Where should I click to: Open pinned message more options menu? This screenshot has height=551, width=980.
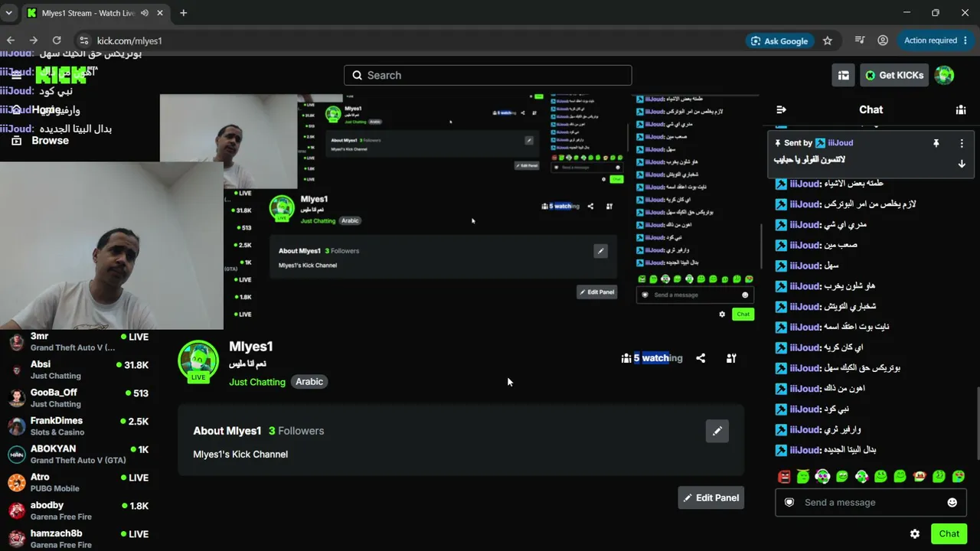pos(962,143)
